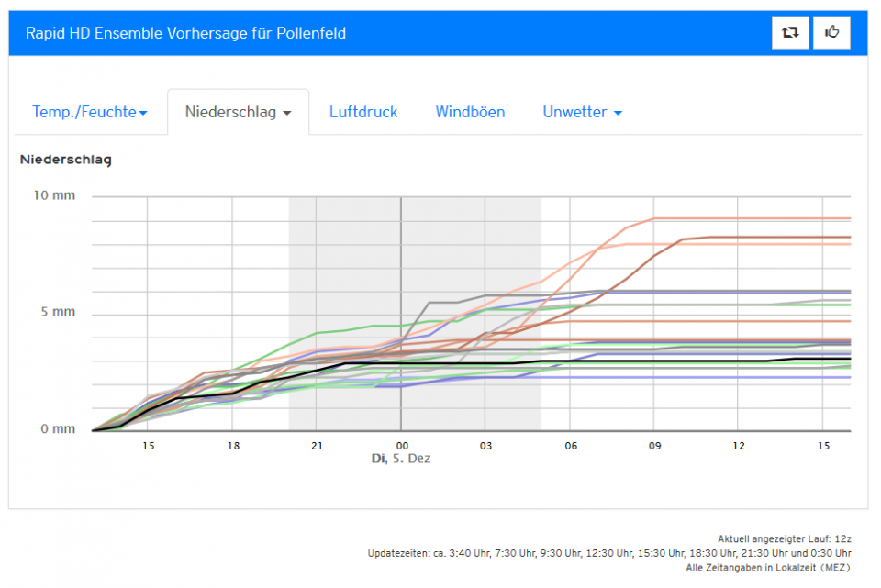Click the 'Di, 5. Dez' date label
The image size is (881, 588).
point(400,459)
